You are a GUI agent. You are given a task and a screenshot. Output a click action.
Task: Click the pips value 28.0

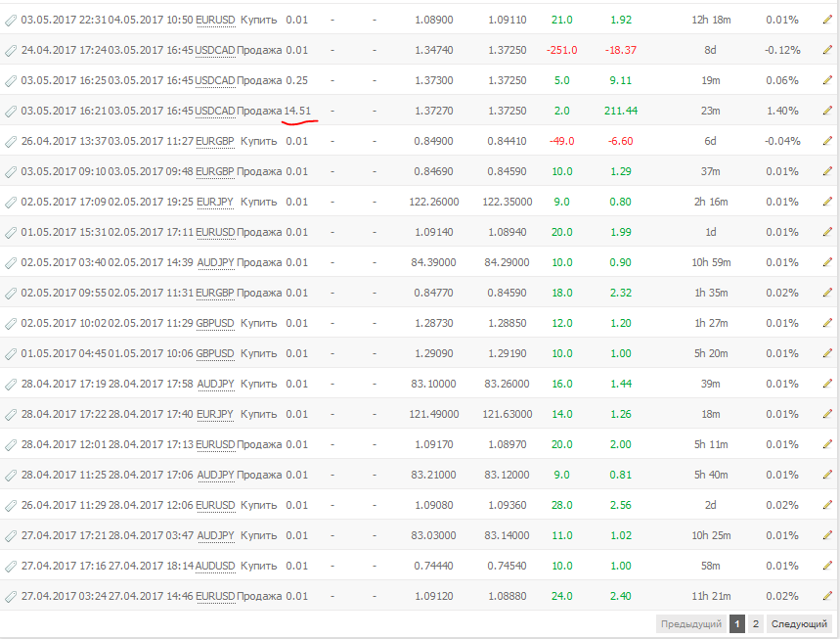(x=562, y=505)
